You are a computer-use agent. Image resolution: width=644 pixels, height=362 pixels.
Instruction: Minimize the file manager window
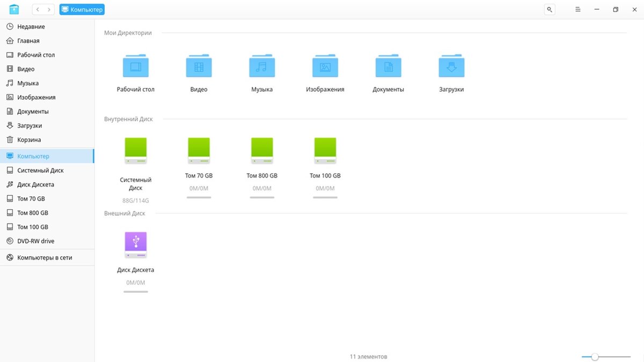pyautogui.click(x=597, y=10)
